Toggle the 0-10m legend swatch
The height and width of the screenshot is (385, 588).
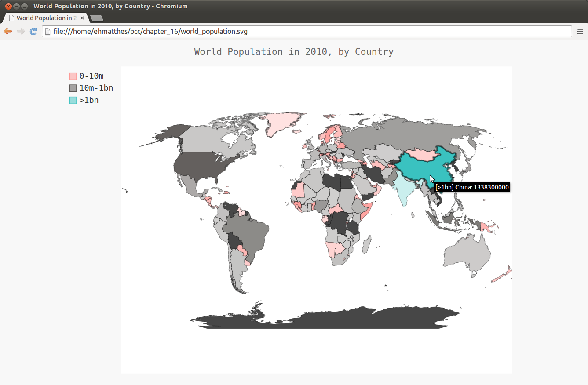tap(73, 76)
